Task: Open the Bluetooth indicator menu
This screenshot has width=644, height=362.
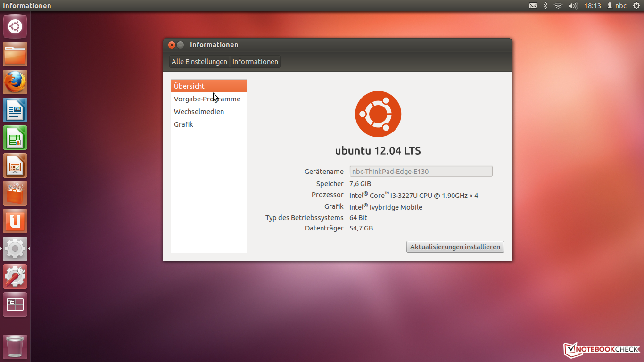Action: point(545,6)
